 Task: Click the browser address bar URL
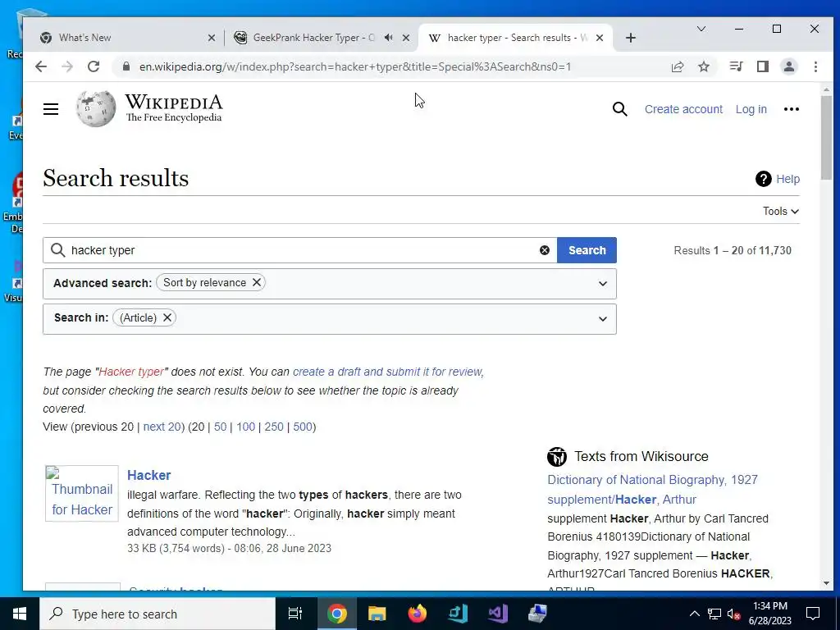(x=354, y=66)
